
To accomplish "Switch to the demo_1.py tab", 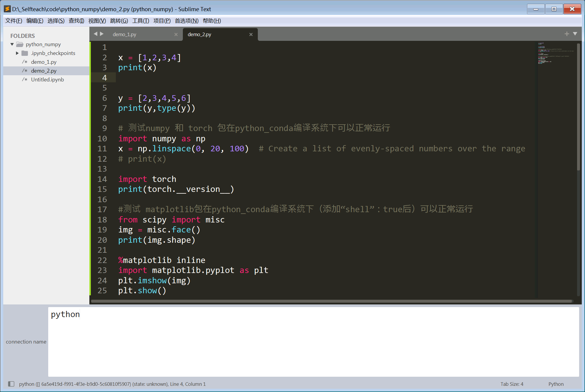I will [125, 34].
